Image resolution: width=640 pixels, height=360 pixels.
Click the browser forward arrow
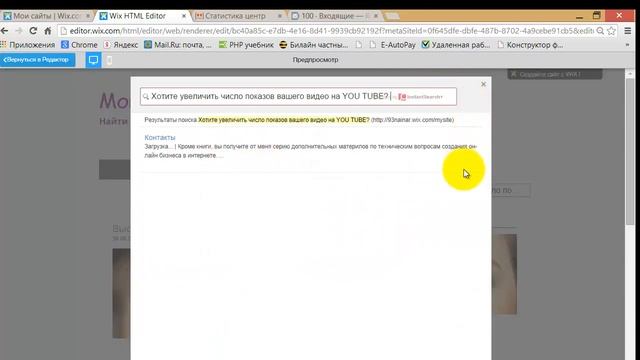(x=19, y=31)
